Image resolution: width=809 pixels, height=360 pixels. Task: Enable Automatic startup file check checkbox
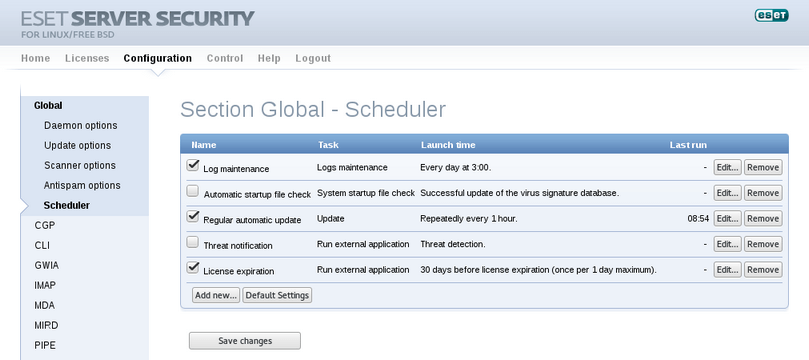coord(192,191)
